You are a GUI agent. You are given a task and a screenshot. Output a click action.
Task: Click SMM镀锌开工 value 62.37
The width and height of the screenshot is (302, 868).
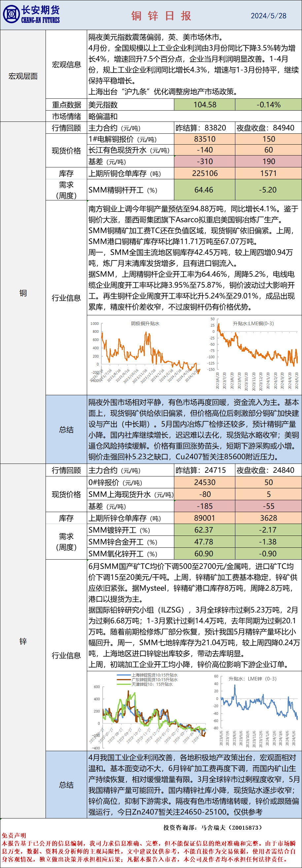[x=205, y=530]
